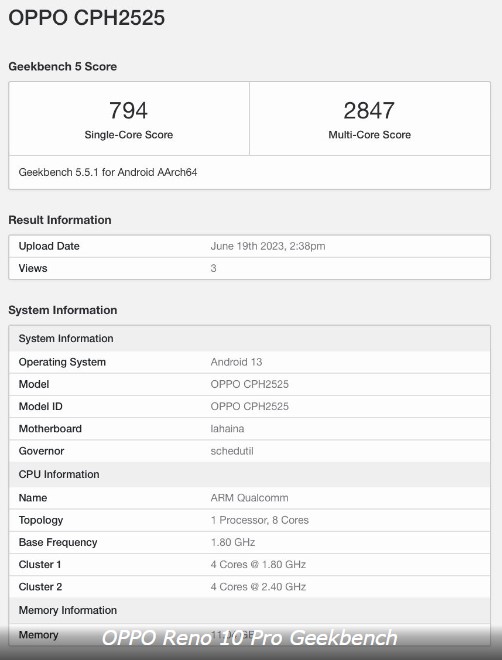Click the Motherboard label
This screenshot has height=660, width=502.
50,429
